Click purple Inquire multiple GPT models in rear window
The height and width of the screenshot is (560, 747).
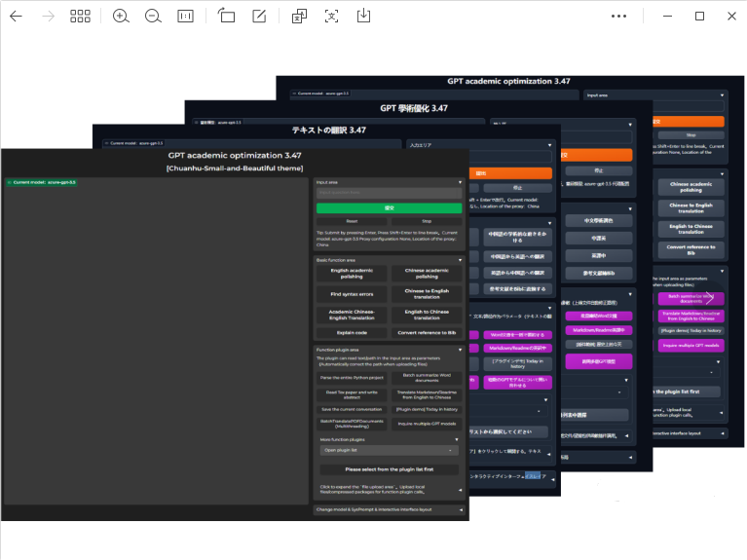pyautogui.click(x=691, y=345)
